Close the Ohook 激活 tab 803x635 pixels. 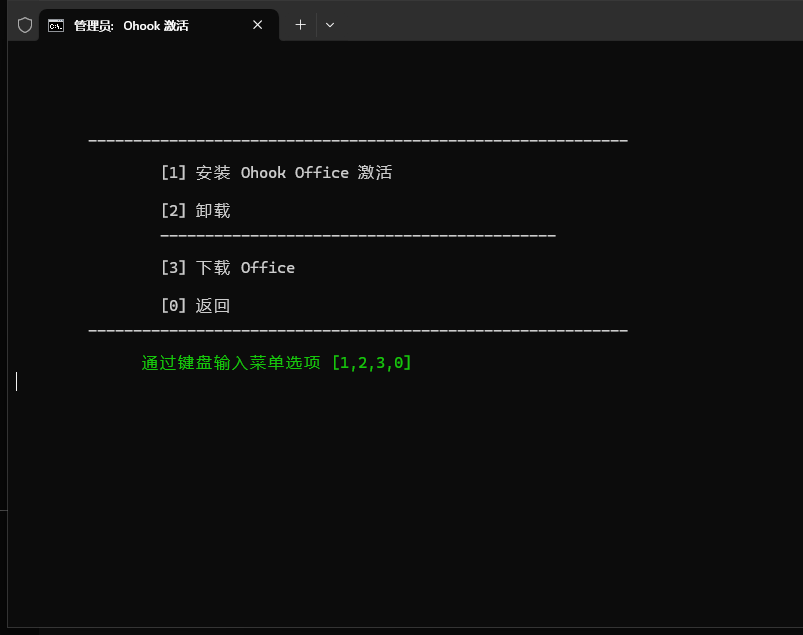pos(258,25)
